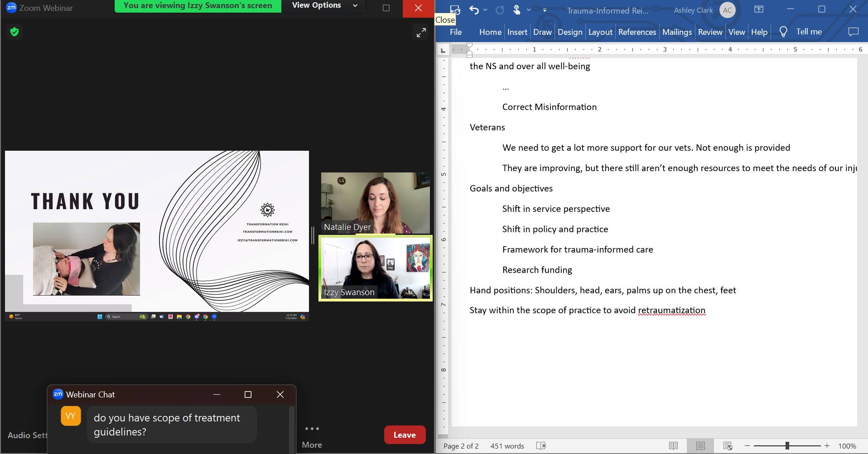Click the Veterans heading in document

point(487,127)
